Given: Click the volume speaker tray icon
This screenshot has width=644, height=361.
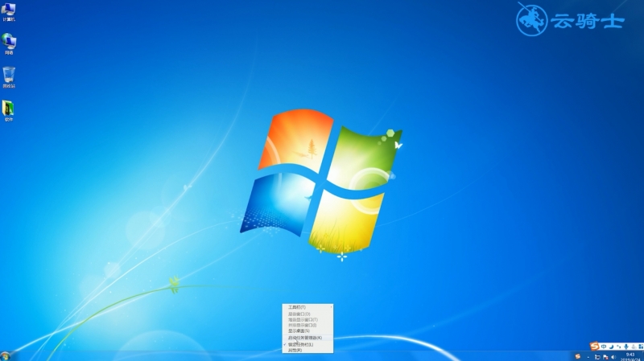Looking at the screenshot, I should tap(613, 357).
